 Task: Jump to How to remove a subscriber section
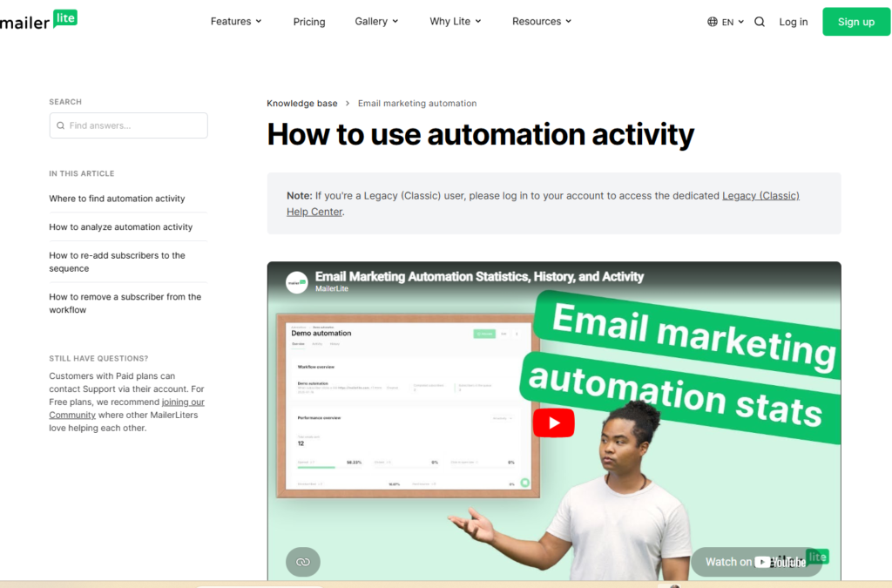click(x=125, y=303)
